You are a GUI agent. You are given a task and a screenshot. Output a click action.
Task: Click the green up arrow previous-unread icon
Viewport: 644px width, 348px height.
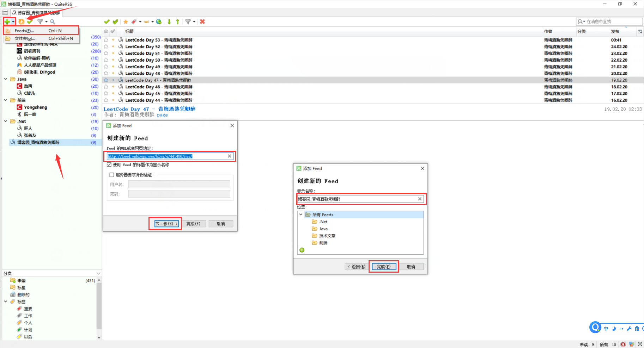point(177,21)
